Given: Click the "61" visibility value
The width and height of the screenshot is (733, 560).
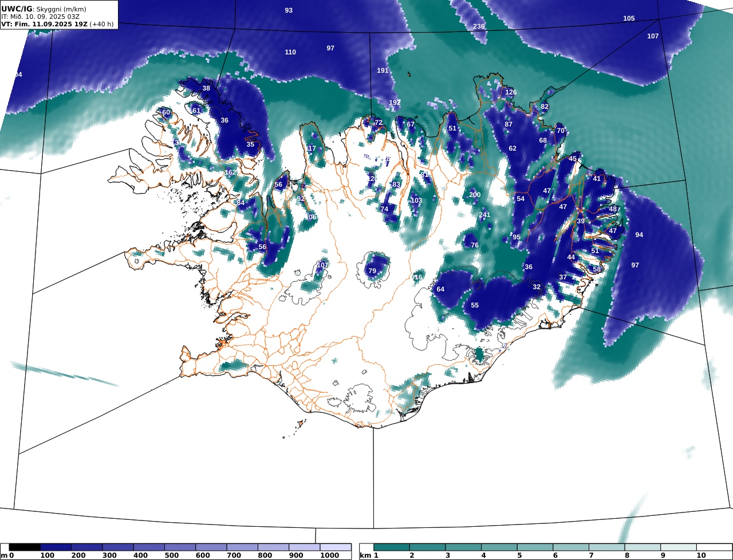Looking at the screenshot, I should click(x=196, y=111).
